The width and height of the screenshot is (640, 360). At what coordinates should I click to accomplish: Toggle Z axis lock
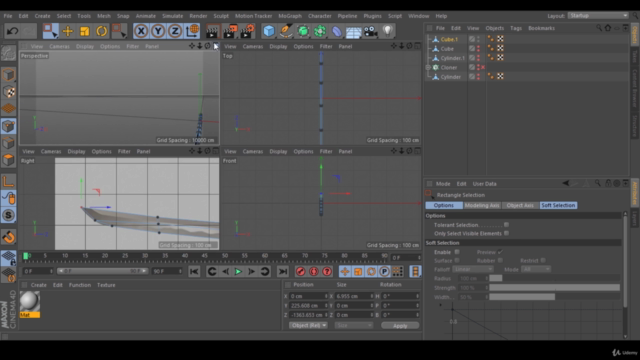175,31
